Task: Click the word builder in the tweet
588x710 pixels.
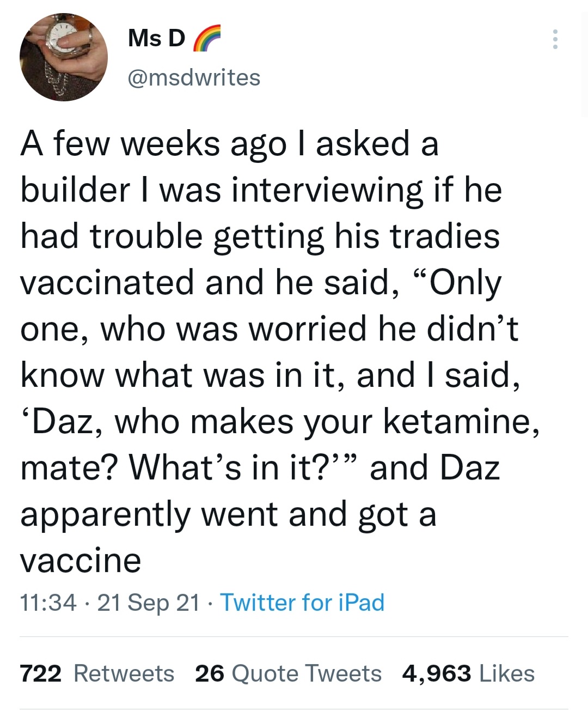Action: (x=75, y=190)
